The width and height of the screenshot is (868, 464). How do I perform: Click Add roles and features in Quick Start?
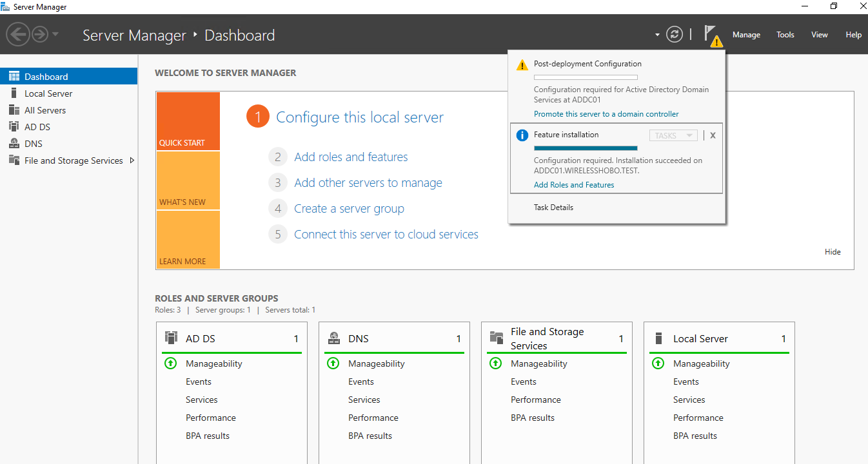(351, 157)
